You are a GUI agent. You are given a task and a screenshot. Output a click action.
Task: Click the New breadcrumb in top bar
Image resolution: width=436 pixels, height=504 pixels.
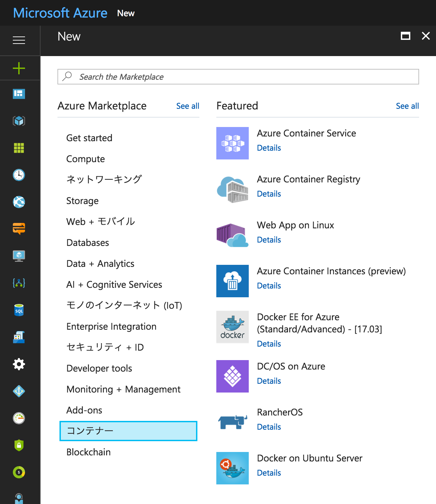coord(126,13)
